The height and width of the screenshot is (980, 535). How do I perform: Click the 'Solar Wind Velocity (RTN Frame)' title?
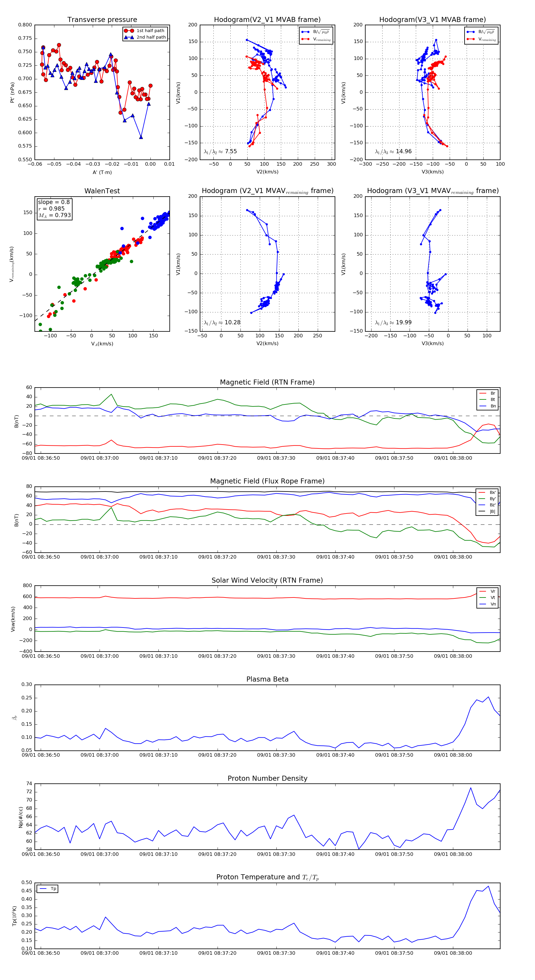pyautogui.click(x=267, y=580)
